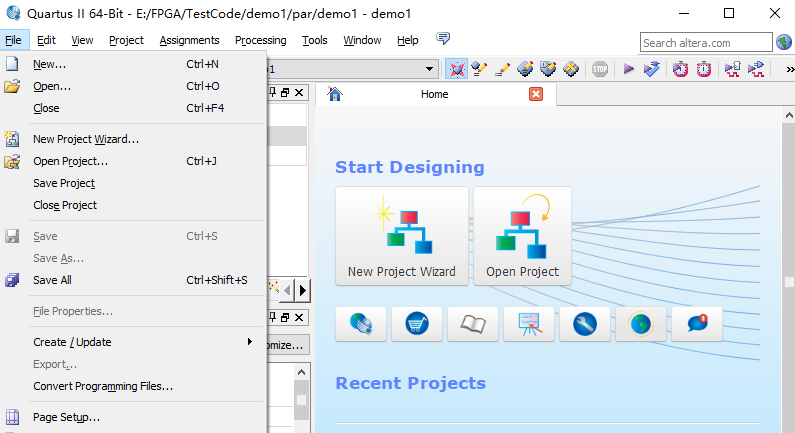Select Open... from File menu
The image size is (795, 433).
[x=133, y=86]
